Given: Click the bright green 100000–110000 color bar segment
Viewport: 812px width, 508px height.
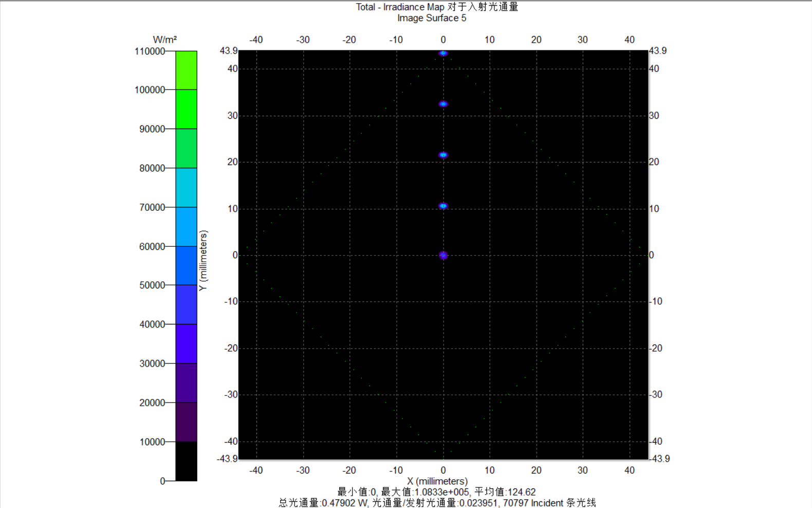Looking at the screenshot, I should coord(186,70).
